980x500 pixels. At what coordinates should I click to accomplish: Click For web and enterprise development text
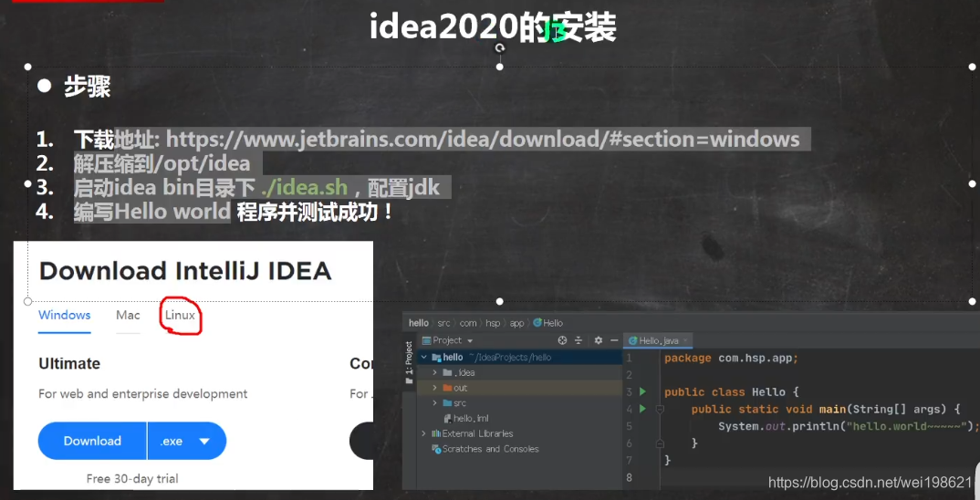[143, 394]
